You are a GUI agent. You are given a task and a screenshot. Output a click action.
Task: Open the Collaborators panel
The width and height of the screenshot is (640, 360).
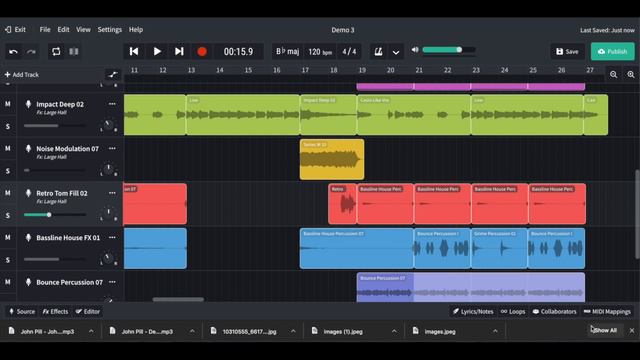coord(554,311)
